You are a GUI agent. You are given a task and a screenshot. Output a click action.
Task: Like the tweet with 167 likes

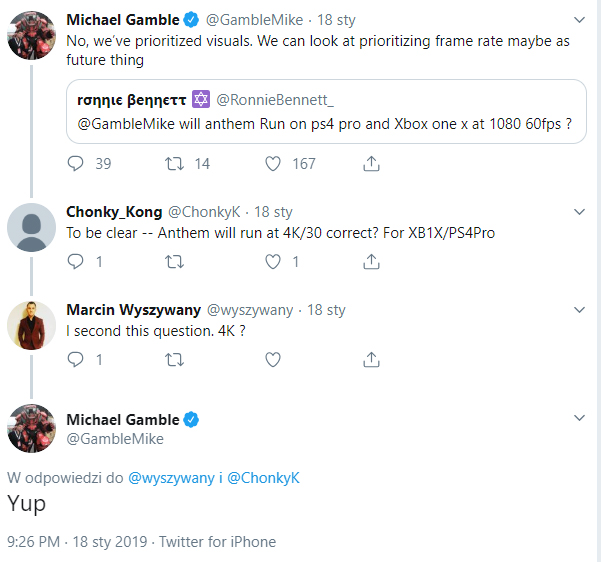pyautogui.click(x=273, y=163)
